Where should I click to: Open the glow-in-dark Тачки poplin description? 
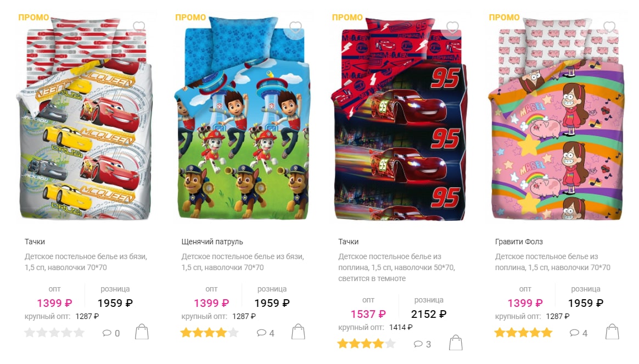coord(396,267)
